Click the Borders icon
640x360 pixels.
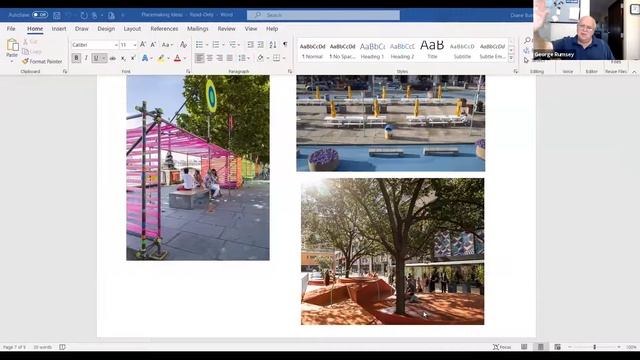click(x=276, y=58)
